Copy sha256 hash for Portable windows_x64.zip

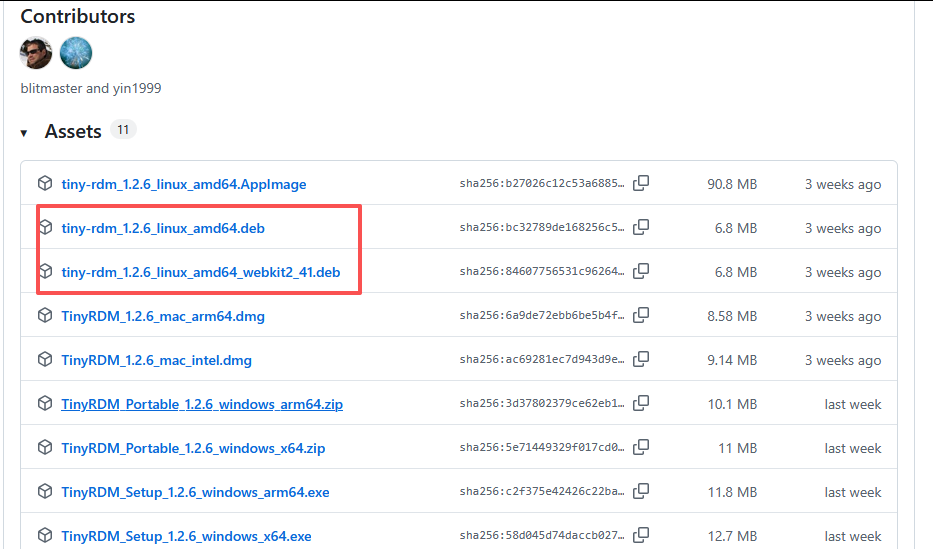[x=641, y=447]
